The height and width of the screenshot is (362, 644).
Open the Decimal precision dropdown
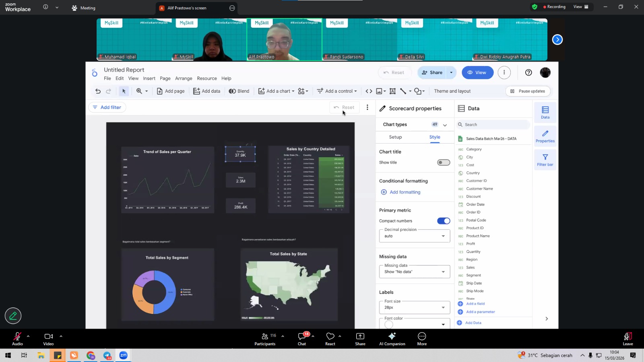coord(415,236)
